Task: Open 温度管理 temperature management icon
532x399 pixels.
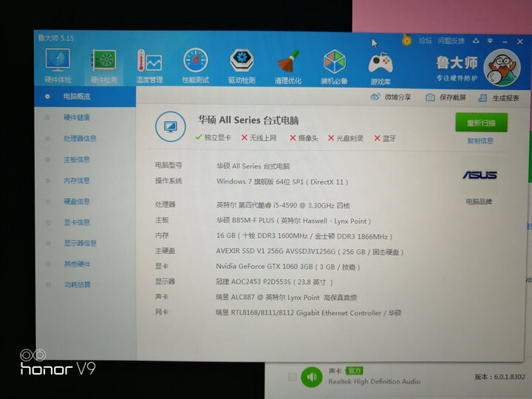Action: click(x=149, y=66)
